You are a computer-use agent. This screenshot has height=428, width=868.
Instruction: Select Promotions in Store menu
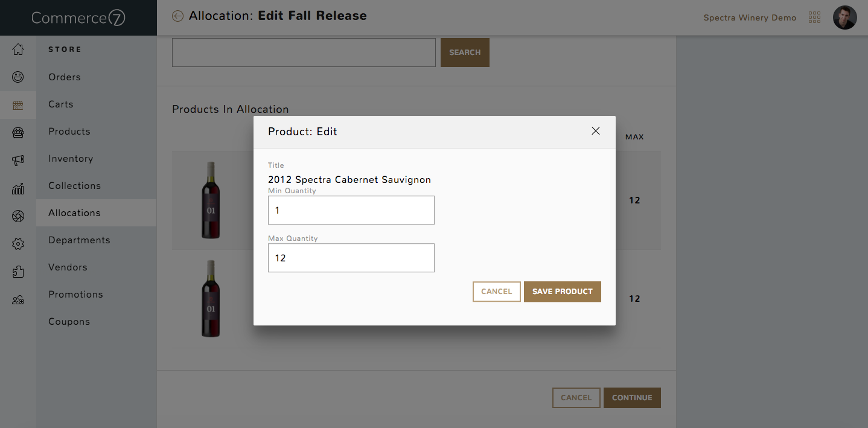pos(75,295)
